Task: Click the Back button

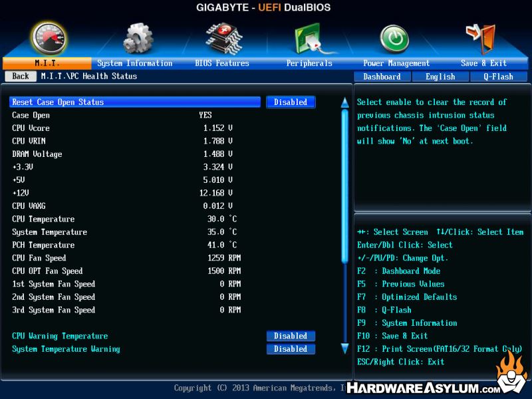Action: tap(21, 76)
